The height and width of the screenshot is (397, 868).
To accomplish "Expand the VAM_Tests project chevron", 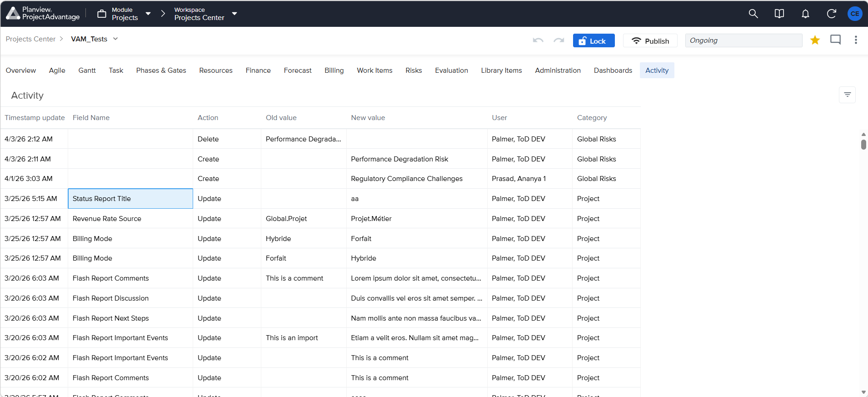I will 115,39.
